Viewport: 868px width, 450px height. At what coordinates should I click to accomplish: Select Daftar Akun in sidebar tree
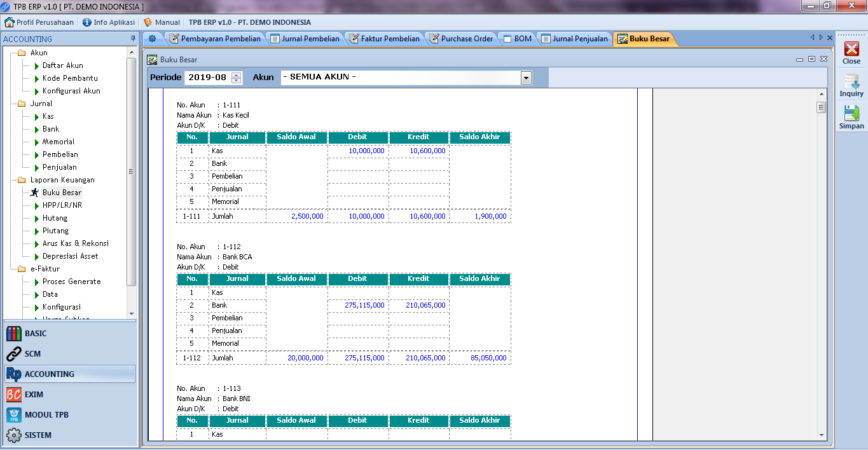click(62, 65)
